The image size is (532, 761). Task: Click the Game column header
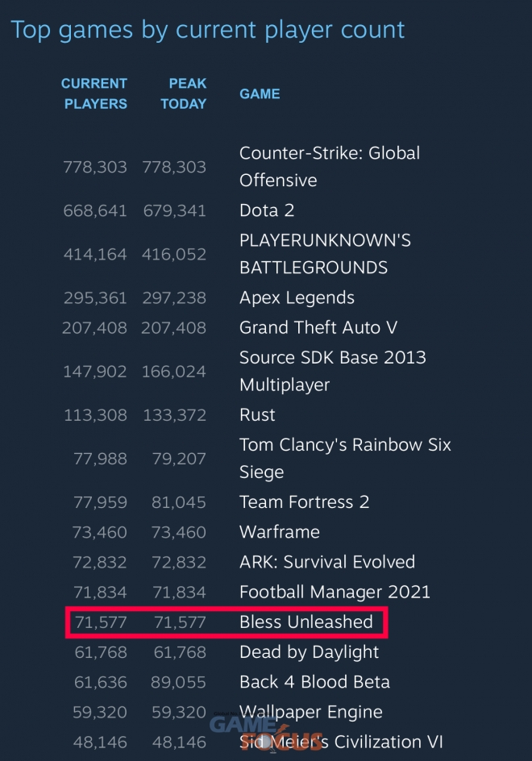(260, 94)
